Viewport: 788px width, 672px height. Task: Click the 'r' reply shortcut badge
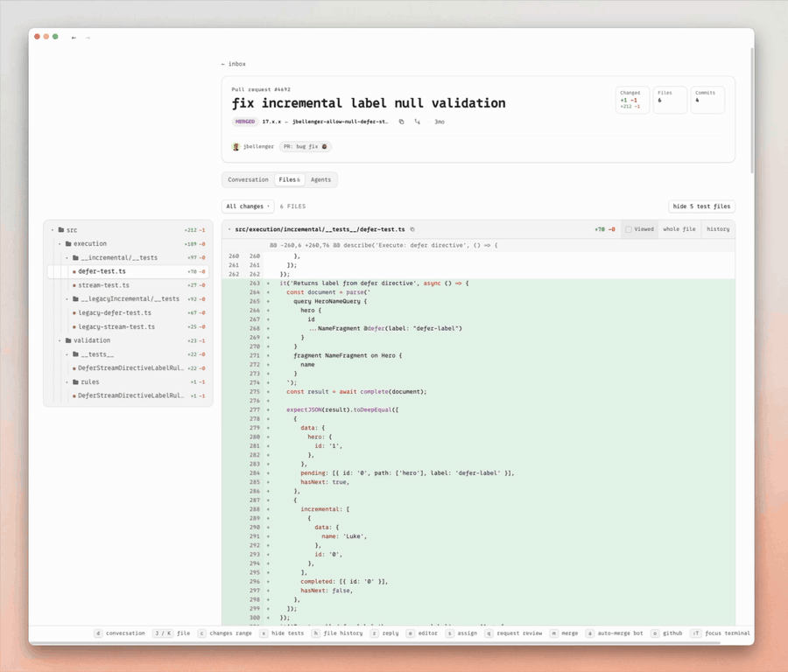pos(374,633)
